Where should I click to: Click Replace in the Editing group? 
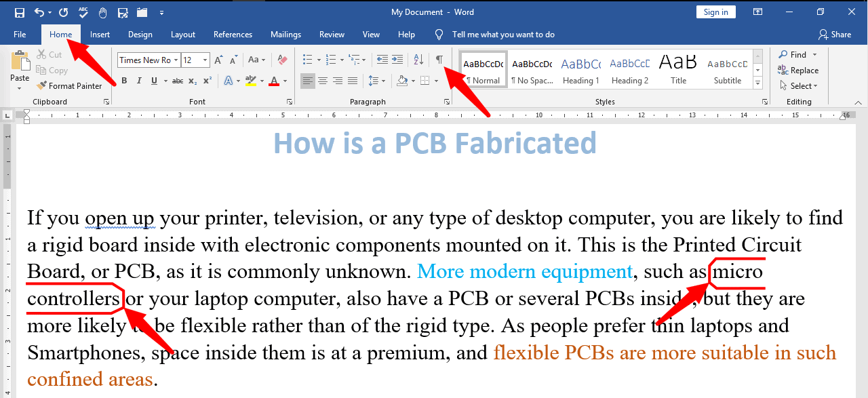pos(799,71)
